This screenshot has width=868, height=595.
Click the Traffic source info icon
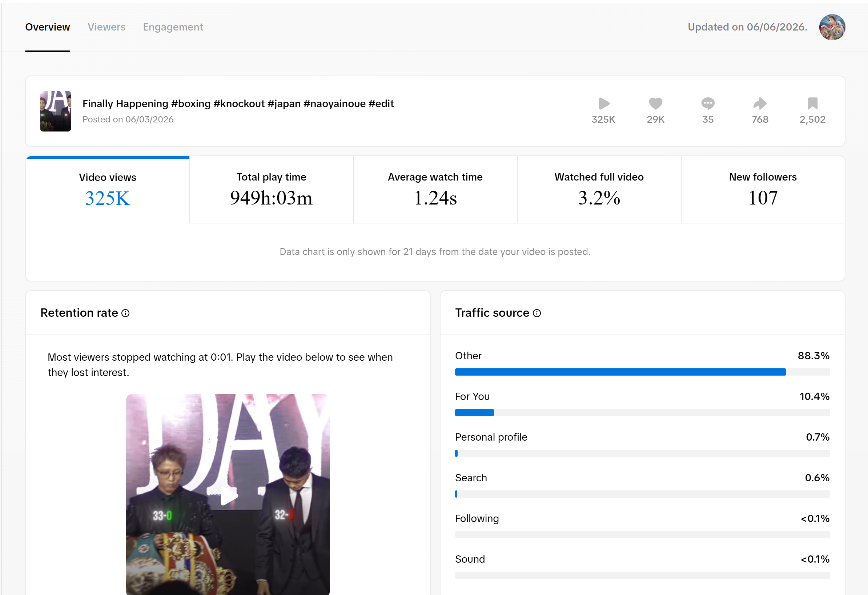tap(537, 313)
